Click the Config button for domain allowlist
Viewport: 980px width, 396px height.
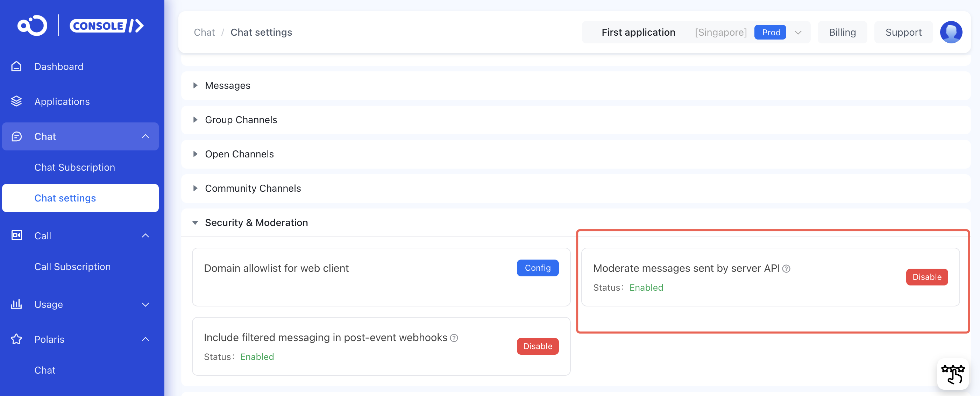(x=537, y=268)
